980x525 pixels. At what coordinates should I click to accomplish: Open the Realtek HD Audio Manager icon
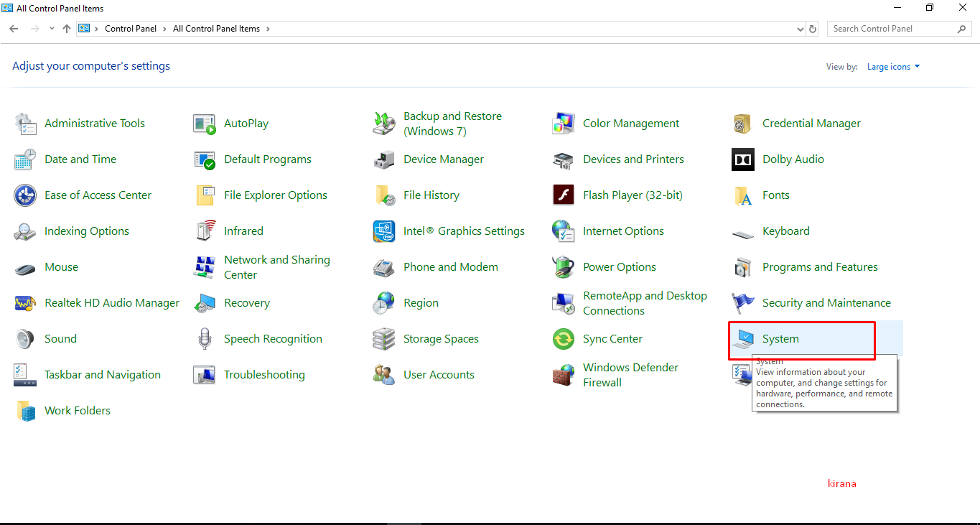point(25,303)
